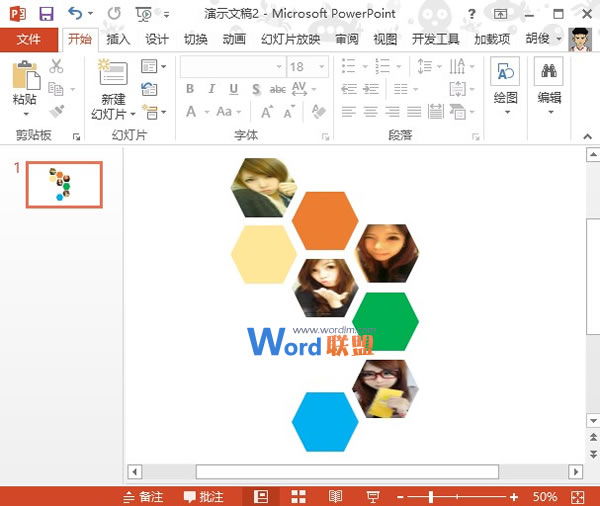This screenshot has width=600, height=506.
Task: Align text right
Action: (392, 112)
